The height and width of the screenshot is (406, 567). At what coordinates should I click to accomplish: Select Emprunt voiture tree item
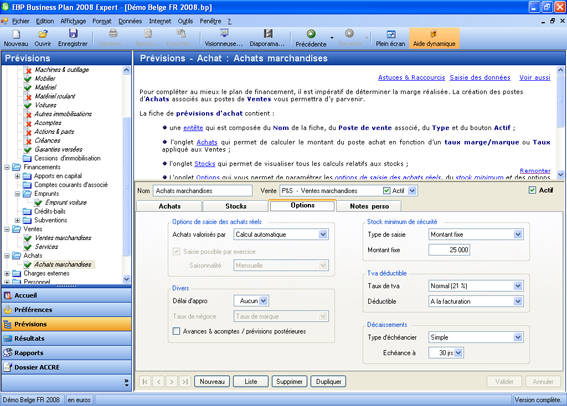click(x=66, y=202)
